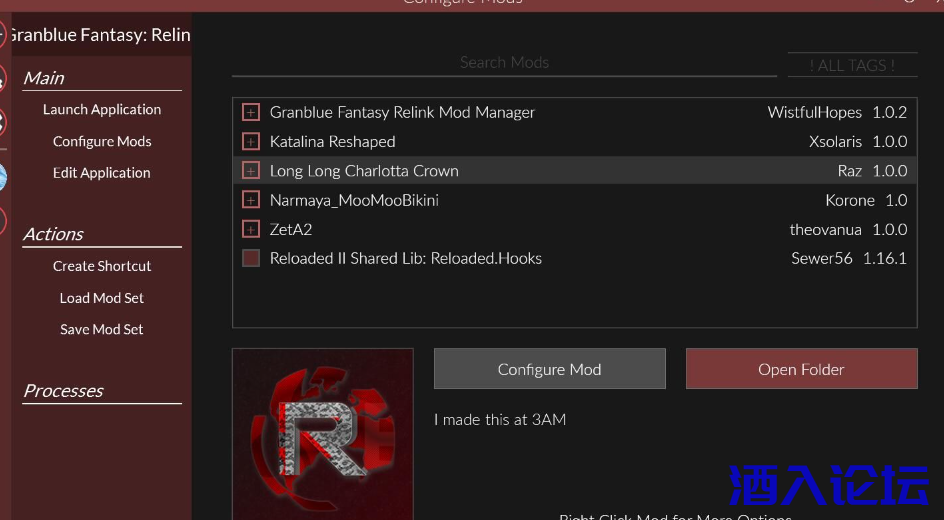Viewport: 944px width, 520px height.
Task: Click Create Shortcut under Actions
Action: pyautogui.click(x=102, y=266)
